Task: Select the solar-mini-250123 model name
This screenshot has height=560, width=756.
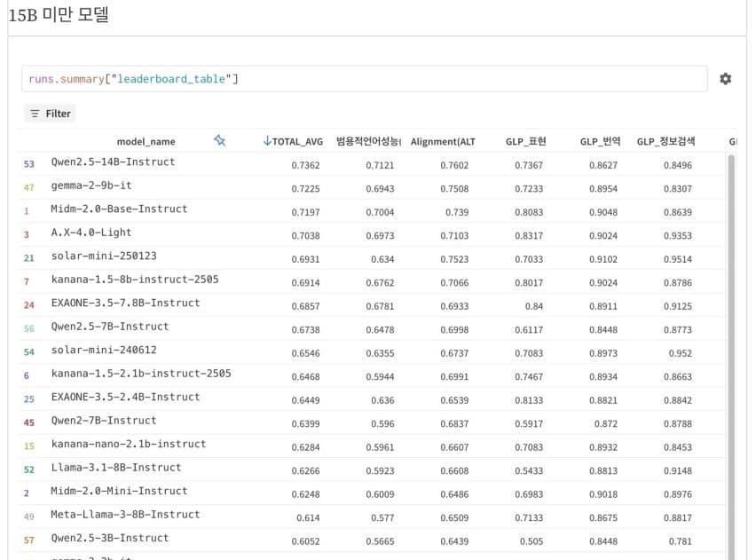Action: (104, 256)
